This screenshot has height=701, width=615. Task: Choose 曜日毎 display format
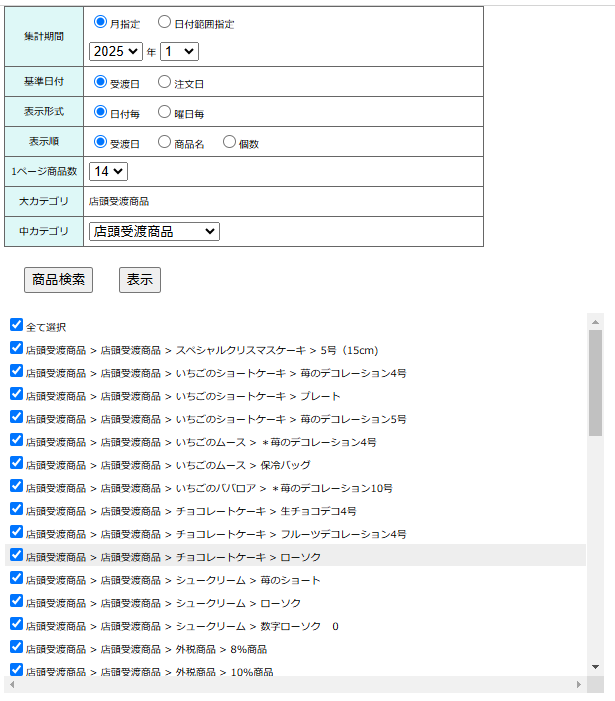[x=165, y=112]
